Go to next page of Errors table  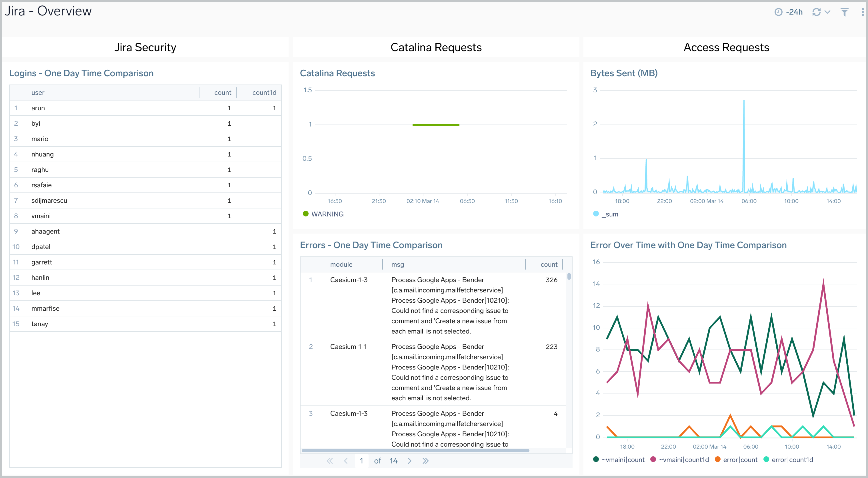[x=409, y=461]
